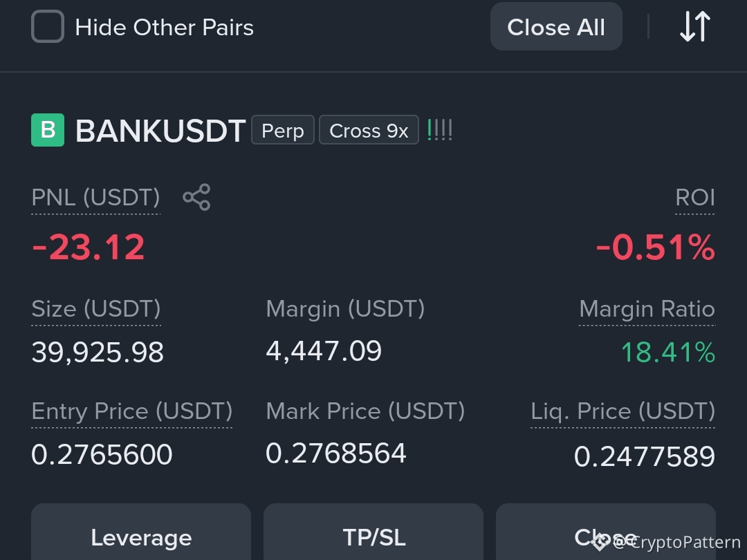Tap the Entry Price (USDT) label
Screen dimensions: 747x560
click(132, 411)
